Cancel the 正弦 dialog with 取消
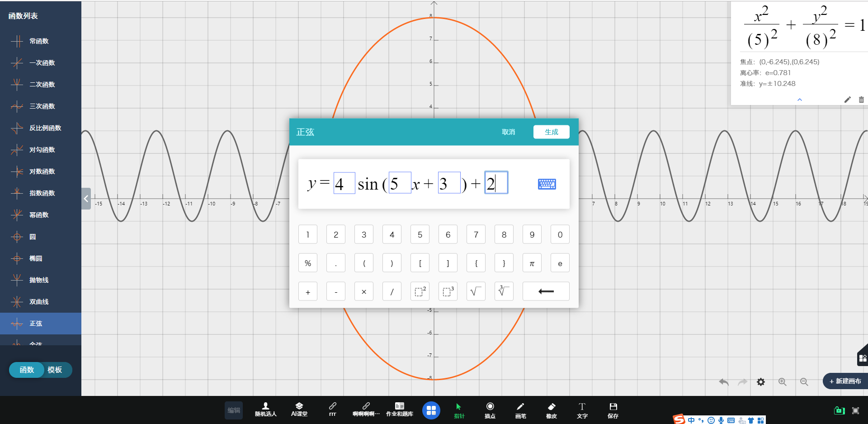Image resolution: width=868 pixels, height=424 pixels. tap(508, 132)
